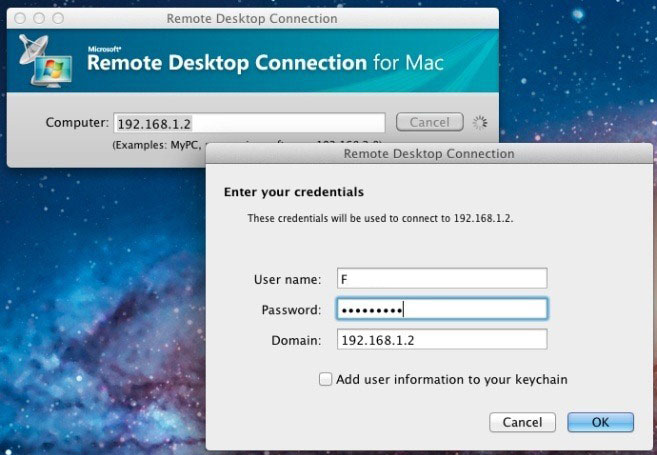
Task: Click the Computer address field showing 192.168.1.2
Action: (249, 123)
